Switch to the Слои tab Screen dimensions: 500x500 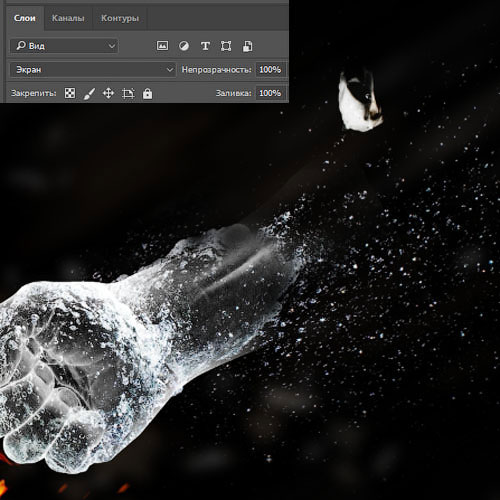click(x=25, y=18)
